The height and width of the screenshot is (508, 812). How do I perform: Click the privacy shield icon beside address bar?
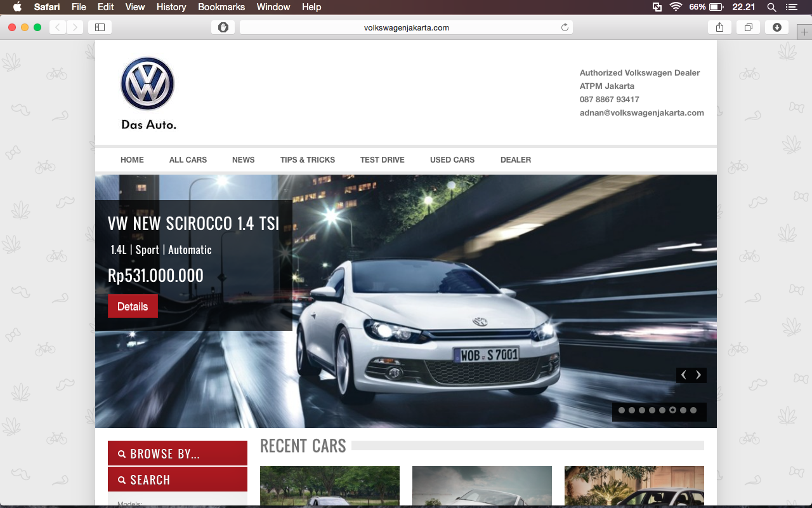(x=223, y=27)
